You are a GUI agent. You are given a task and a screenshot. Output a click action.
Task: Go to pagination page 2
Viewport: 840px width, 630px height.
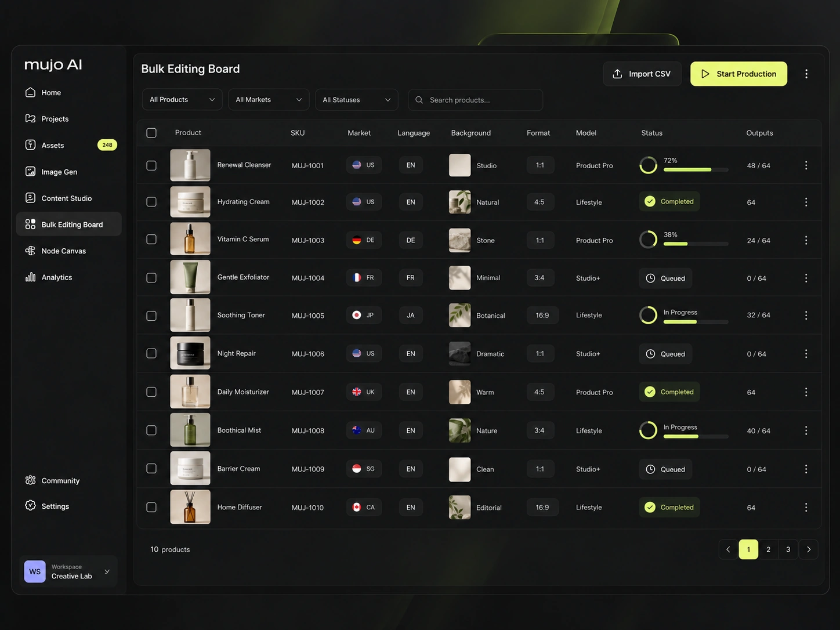pos(768,549)
